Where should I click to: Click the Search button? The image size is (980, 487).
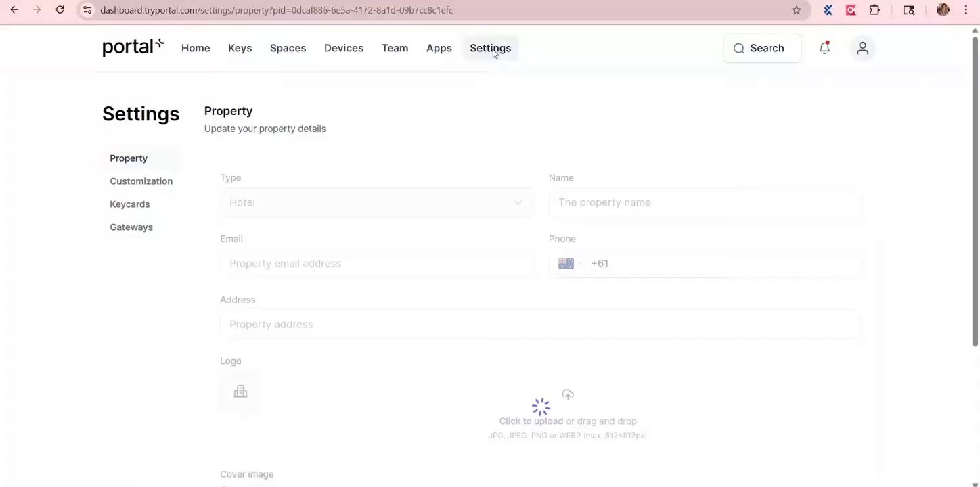761,48
